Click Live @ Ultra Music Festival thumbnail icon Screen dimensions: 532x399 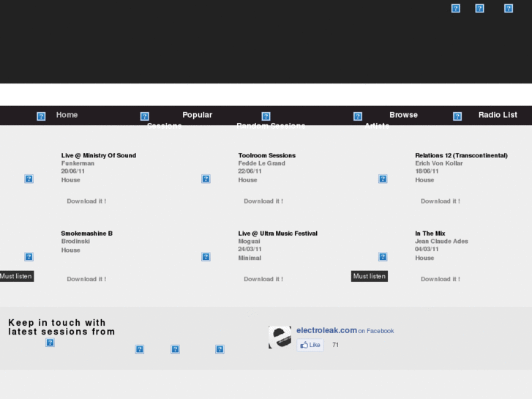point(206,257)
